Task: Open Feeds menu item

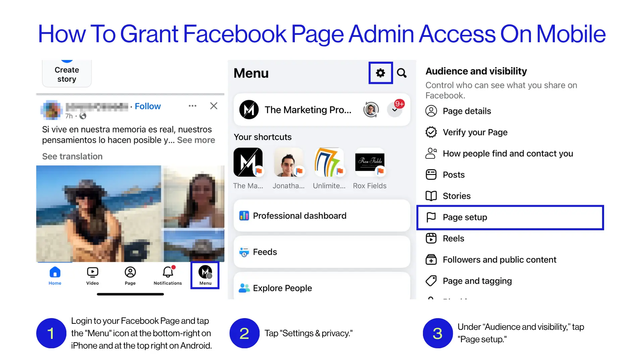Action: tap(322, 252)
